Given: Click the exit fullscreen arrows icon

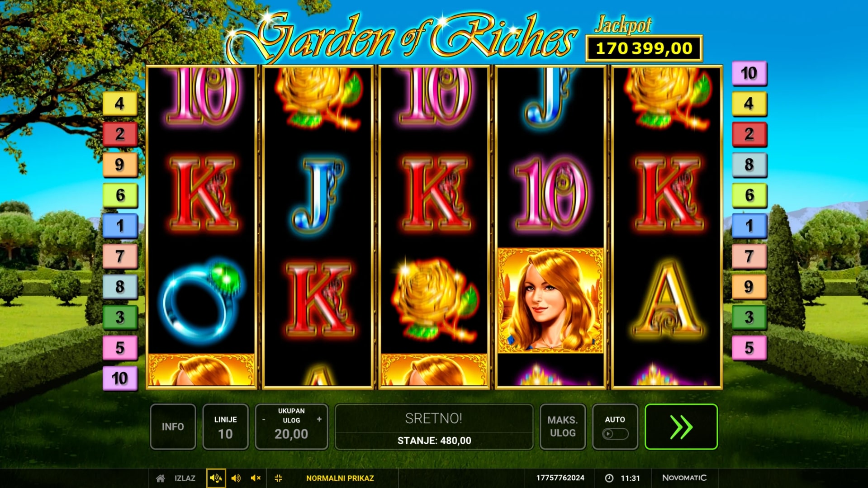Looking at the screenshot, I should click(279, 478).
